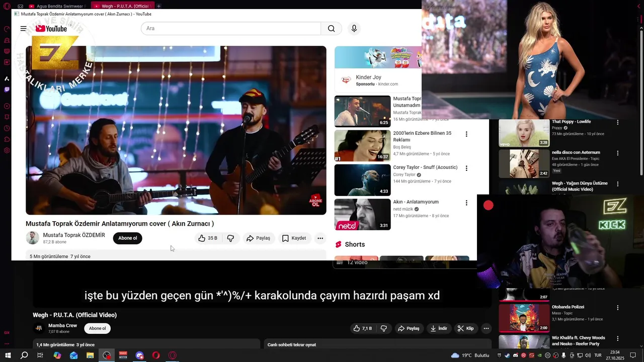
Task: Like the Mustafa Toprak Özdemir cover (35 B)
Action: (208, 238)
